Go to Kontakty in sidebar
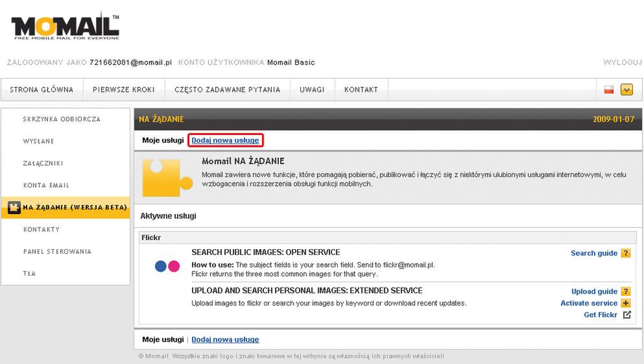Viewport: 644px width, 364px height. tap(41, 229)
